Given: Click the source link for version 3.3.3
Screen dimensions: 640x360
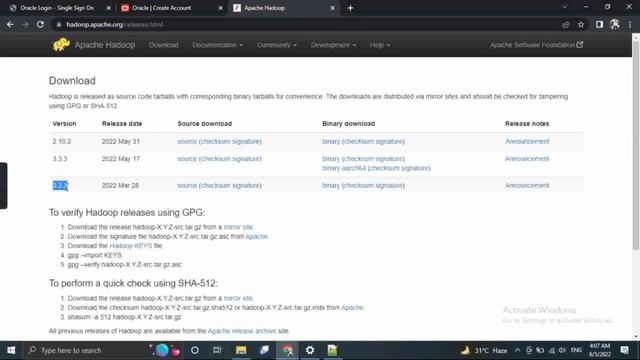Looking at the screenshot, I should (187, 159).
